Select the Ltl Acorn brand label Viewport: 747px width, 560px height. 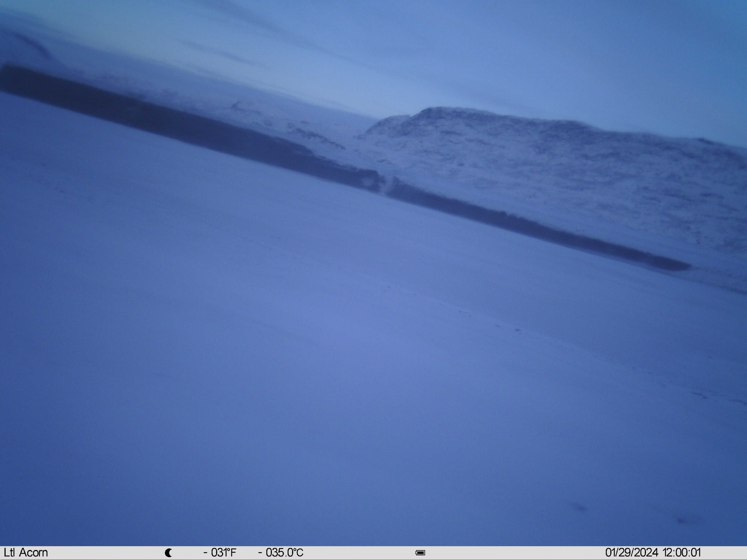point(26,553)
